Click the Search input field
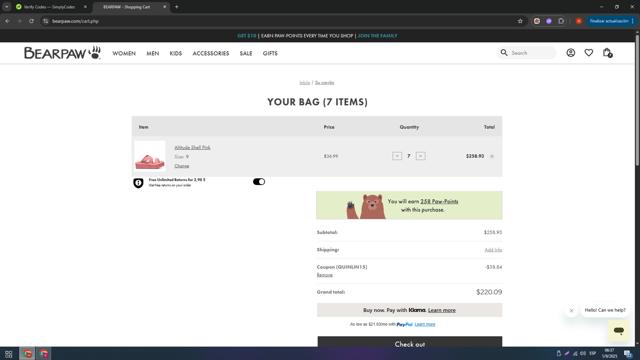The image size is (640, 360). [x=527, y=53]
